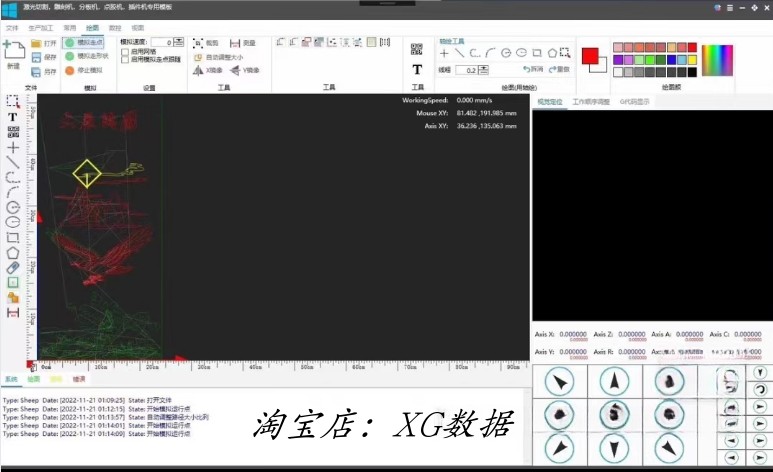
Task: Select the pentagon polygon tool in ribbon
Action: click(552, 53)
